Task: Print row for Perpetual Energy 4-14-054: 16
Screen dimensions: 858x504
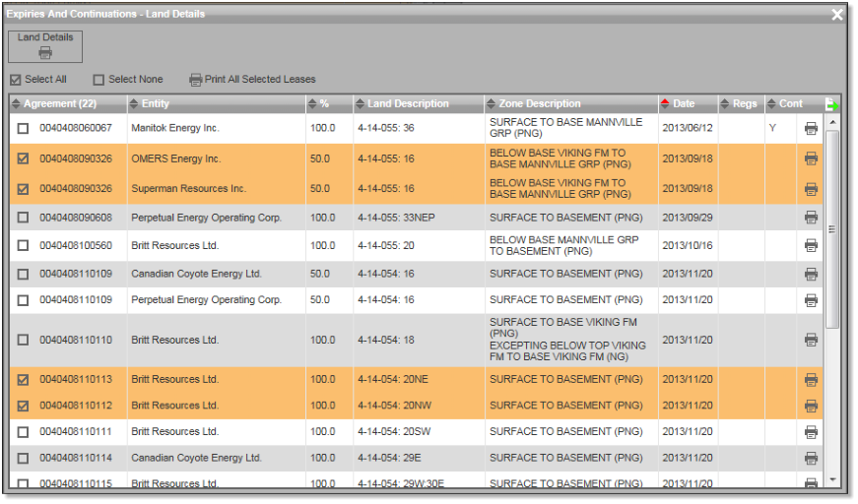Action: point(811,300)
